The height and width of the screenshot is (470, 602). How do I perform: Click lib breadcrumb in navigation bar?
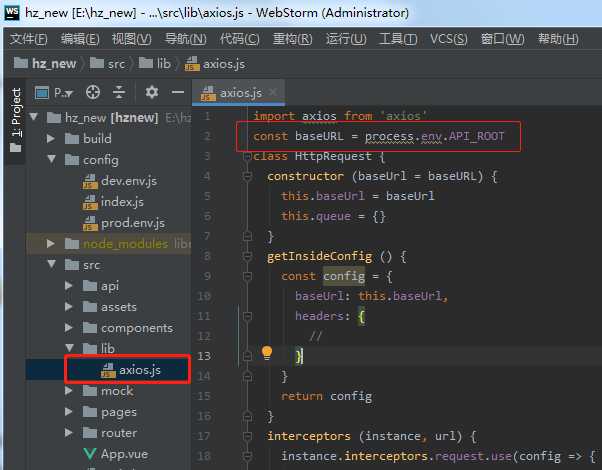155,63
